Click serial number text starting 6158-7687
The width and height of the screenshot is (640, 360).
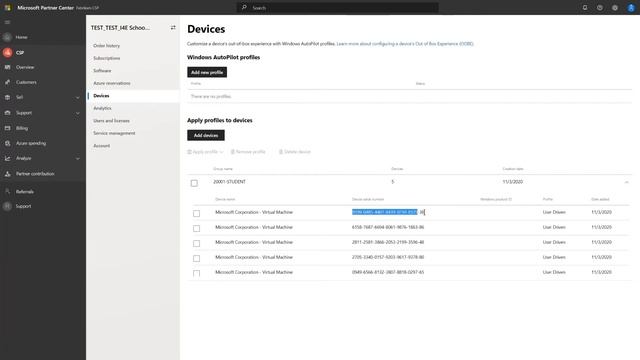[388, 227]
